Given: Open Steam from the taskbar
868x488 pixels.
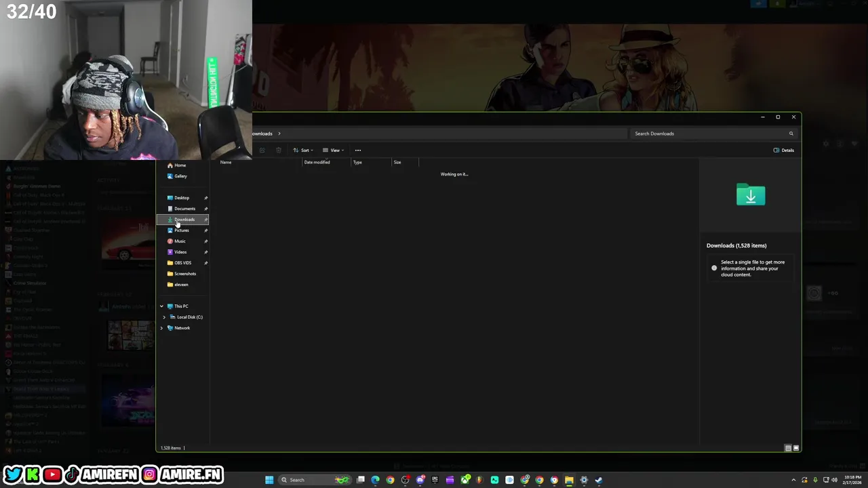Looking at the screenshot, I should [x=599, y=480].
